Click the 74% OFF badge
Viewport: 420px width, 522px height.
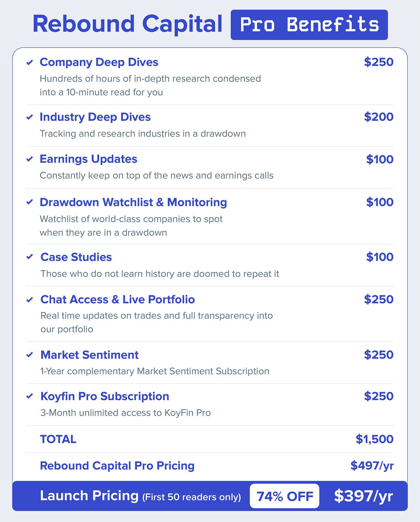285,496
